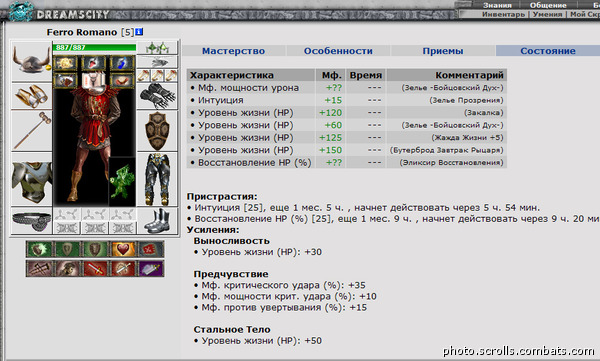This screenshot has width=600, height=361.
Task: Activate the glowing green shield ability
Action: 39,249
